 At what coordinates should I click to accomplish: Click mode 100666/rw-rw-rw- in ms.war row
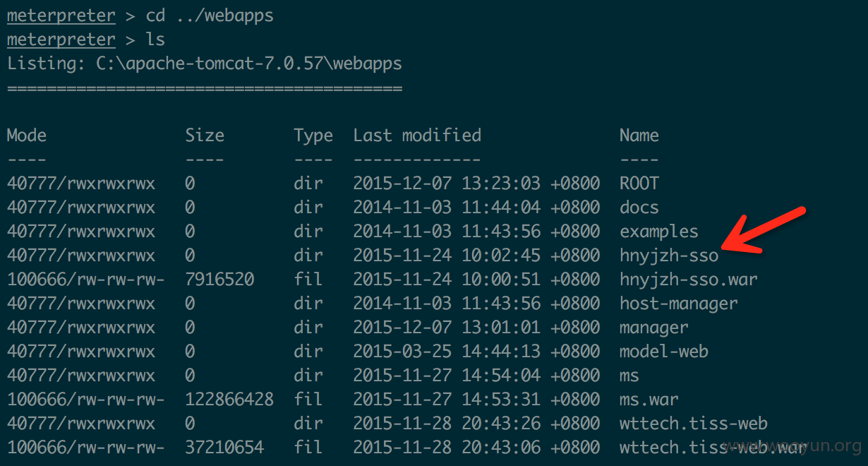[86, 400]
